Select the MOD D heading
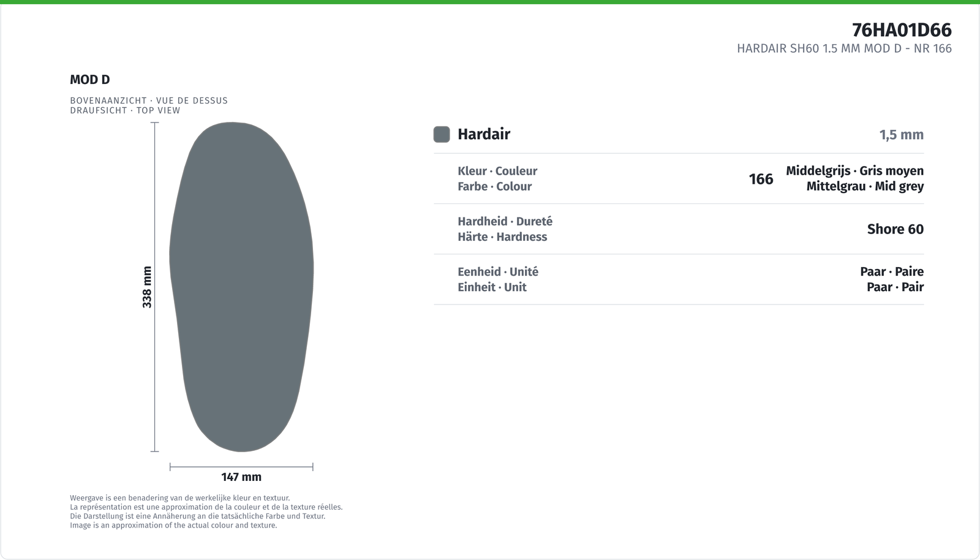The width and height of the screenshot is (980, 560). pyautogui.click(x=90, y=80)
